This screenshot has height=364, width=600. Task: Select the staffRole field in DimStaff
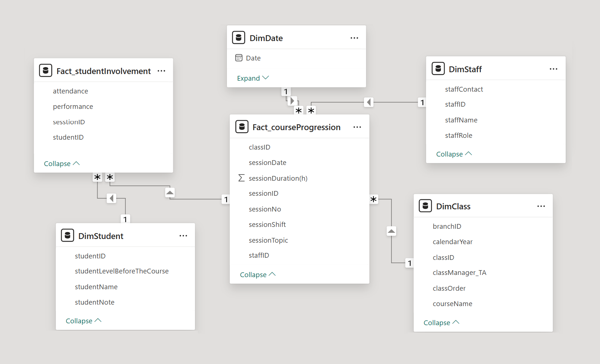[459, 135]
